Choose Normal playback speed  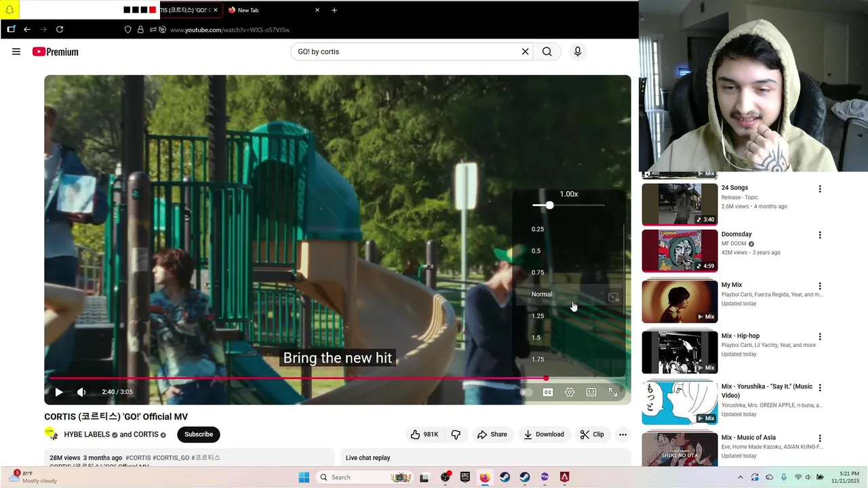[568, 294]
